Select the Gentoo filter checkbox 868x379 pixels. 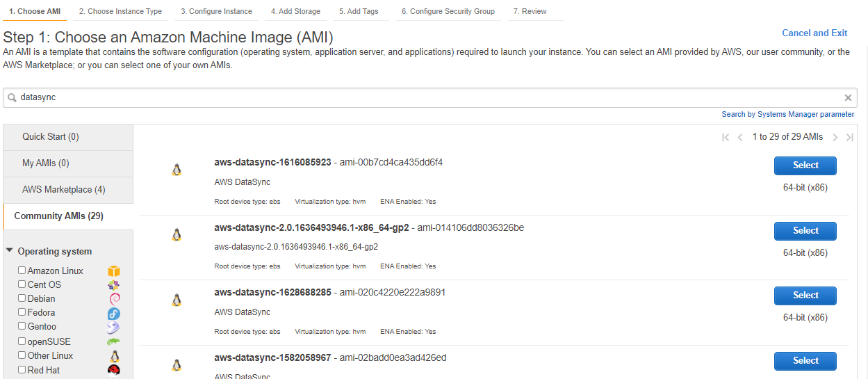click(x=22, y=326)
